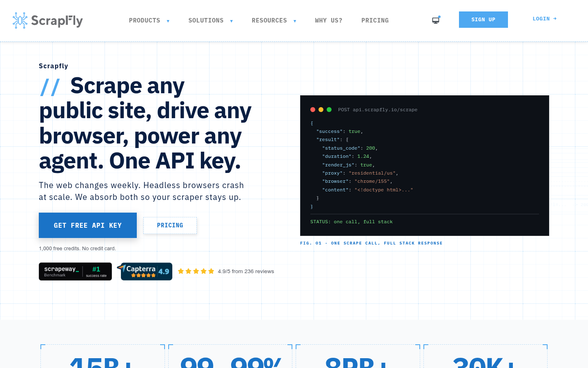Viewport: 588px width, 368px height.
Task: Click the Scrapfly logo
Action: [47, 20]
